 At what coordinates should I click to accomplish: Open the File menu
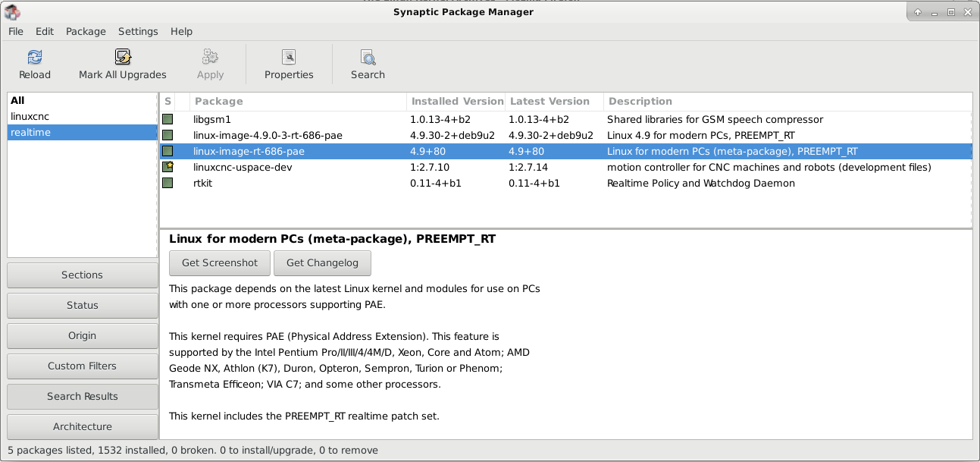[x=16, y=31]
